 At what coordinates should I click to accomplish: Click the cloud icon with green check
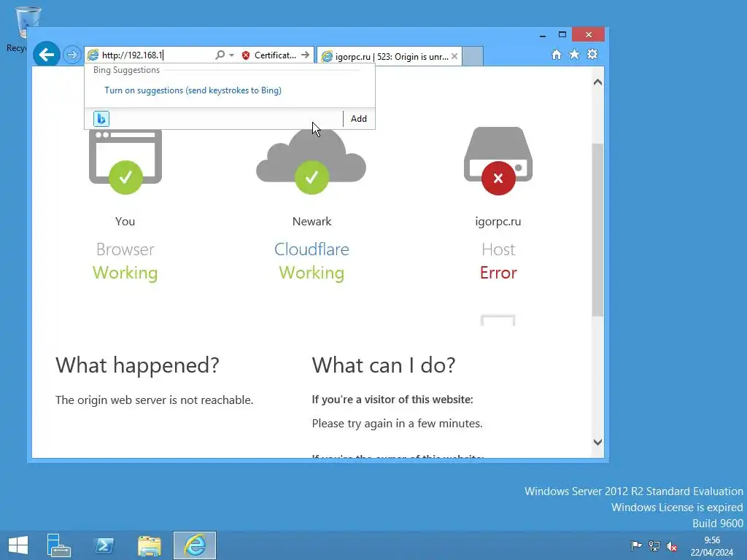click(x=311, y=162)
